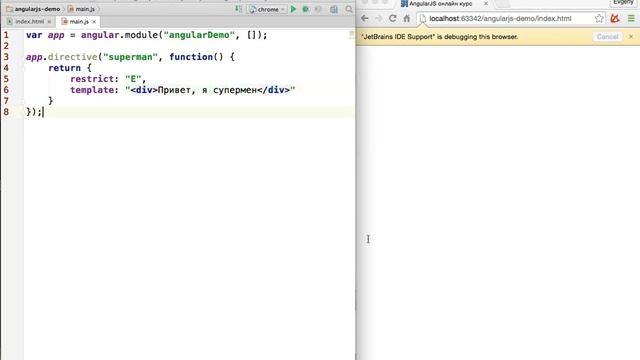The width and height of the screenshot is (640, 360).
Task: Open the Chrome home page icon
Action: pos(407,18)
